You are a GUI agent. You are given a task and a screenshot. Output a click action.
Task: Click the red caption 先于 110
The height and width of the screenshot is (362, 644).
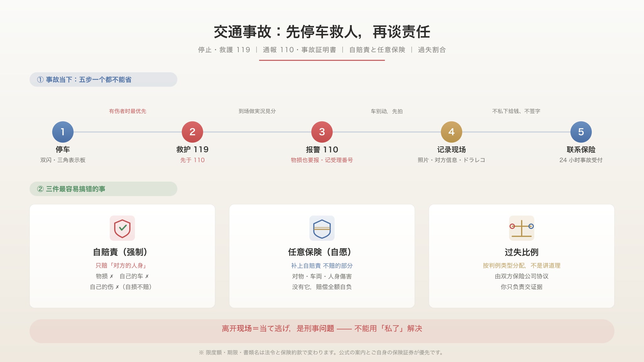pyautogui.click(x=192, y=160)
